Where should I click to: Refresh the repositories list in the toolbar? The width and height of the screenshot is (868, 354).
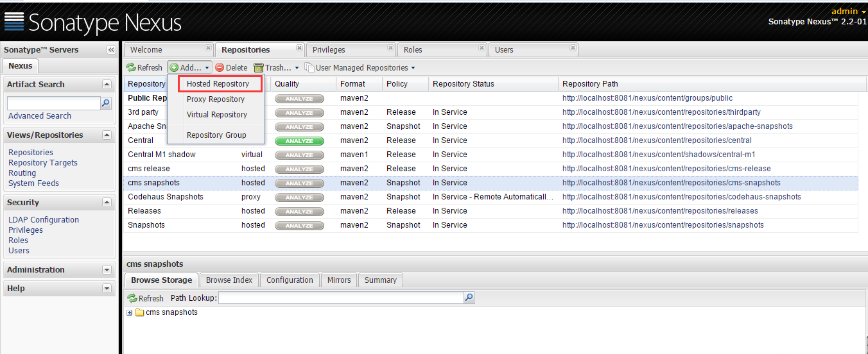click(x=144, y=67)
